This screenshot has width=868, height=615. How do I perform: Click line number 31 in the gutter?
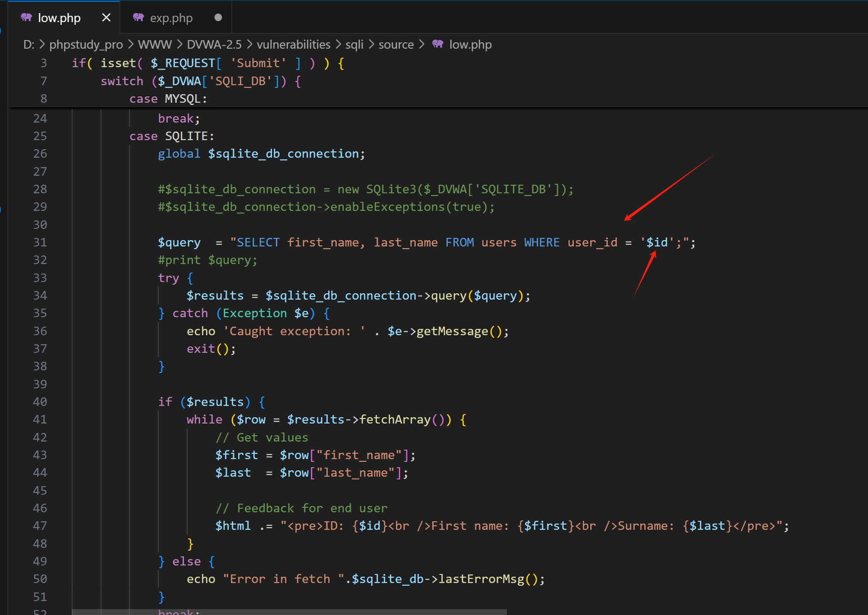[x=40, y=242]
